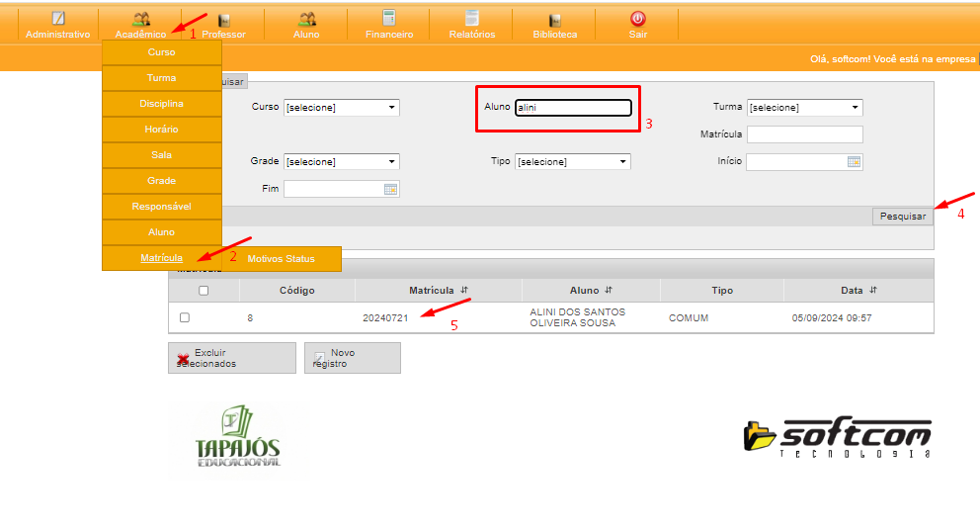Open the Relatórios icon
This screenshot has width=980, height=529.
[x=471, y=19]
